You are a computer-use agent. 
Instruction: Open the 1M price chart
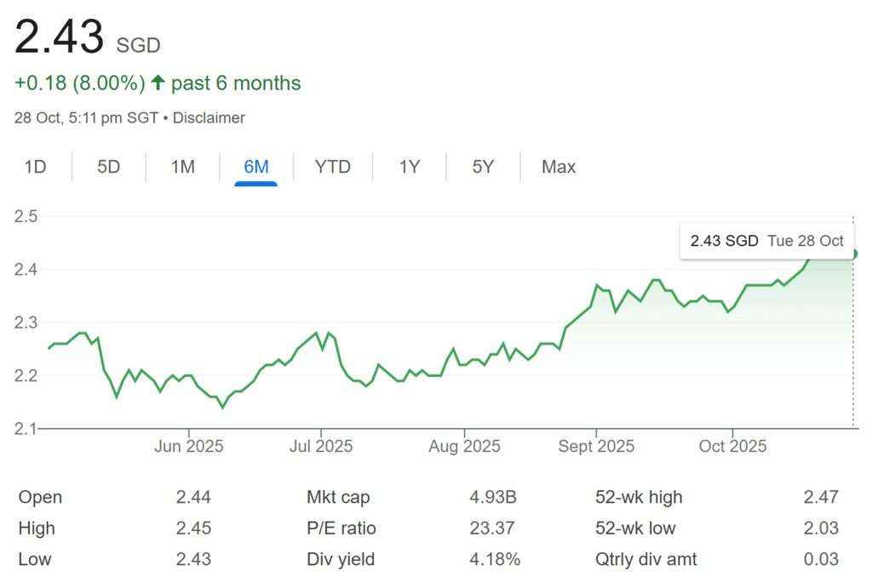pyautogui.click(x=181, y=167)
